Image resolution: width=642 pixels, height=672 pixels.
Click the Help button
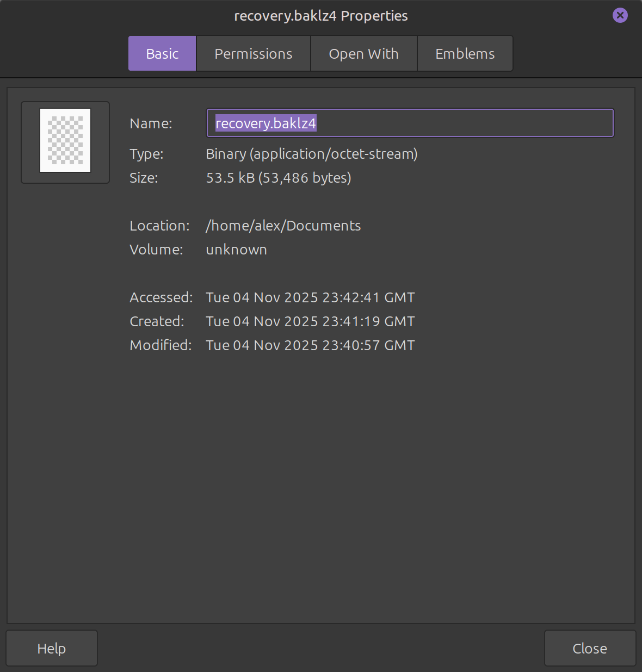click(52, 648)
